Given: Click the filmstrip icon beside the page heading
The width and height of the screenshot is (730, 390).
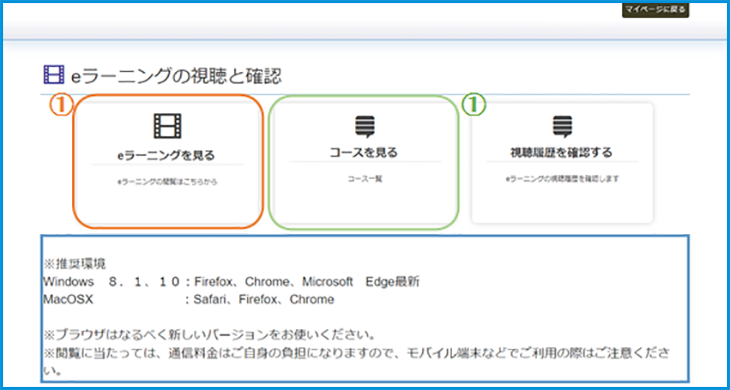Looking at the screenshot, I should tap(53, 74).
